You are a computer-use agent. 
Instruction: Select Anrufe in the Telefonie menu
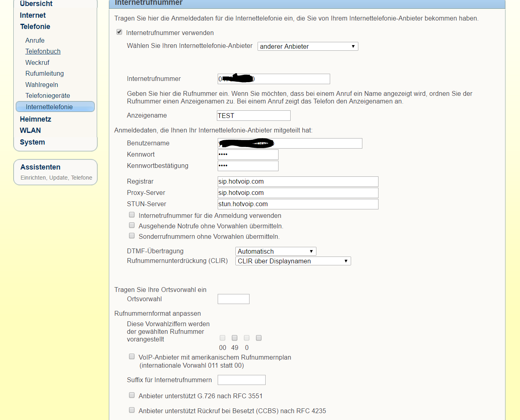coord(35,40)
